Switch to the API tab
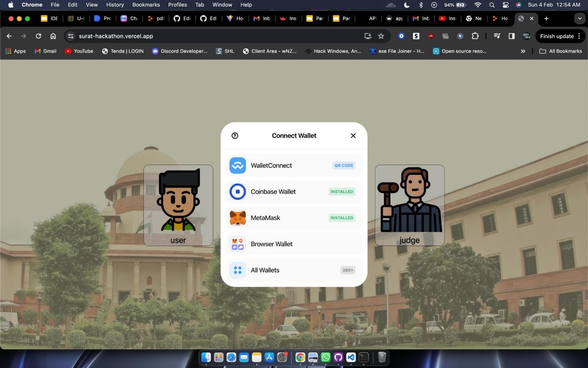 click(x=369, y=18)
